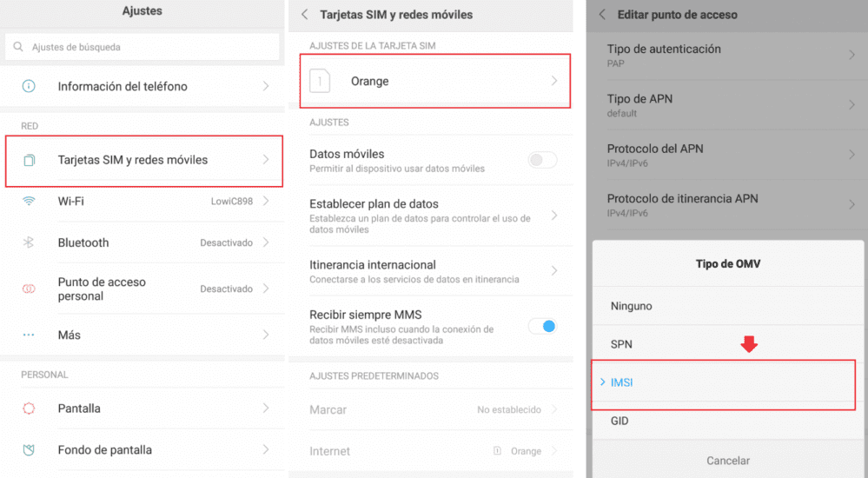The image size is (868, 478).
Task: Open Punto de acceso personal
Action: 142,289
